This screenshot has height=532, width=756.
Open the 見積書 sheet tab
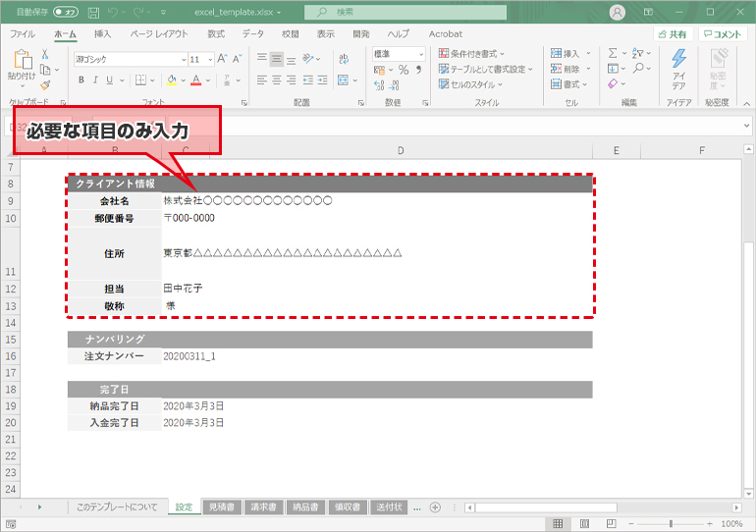coord(222,506)
